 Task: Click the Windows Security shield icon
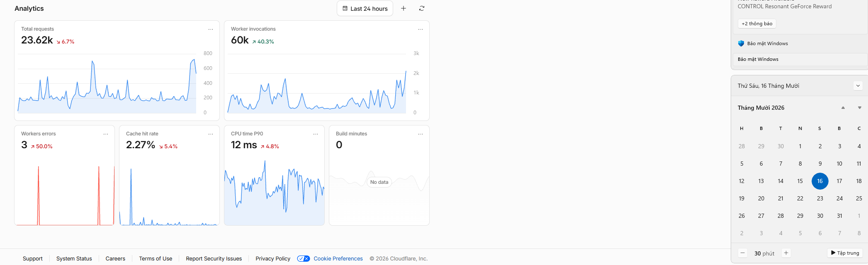741,43
